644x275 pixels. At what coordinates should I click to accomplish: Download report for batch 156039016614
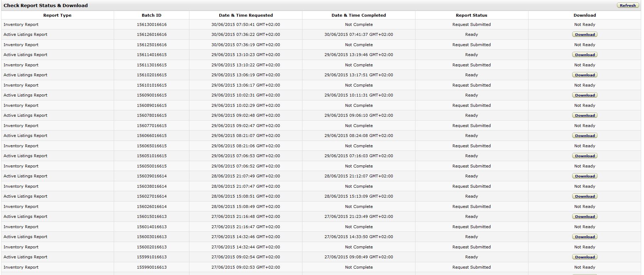pyautogui.click(x=585, y=176)
